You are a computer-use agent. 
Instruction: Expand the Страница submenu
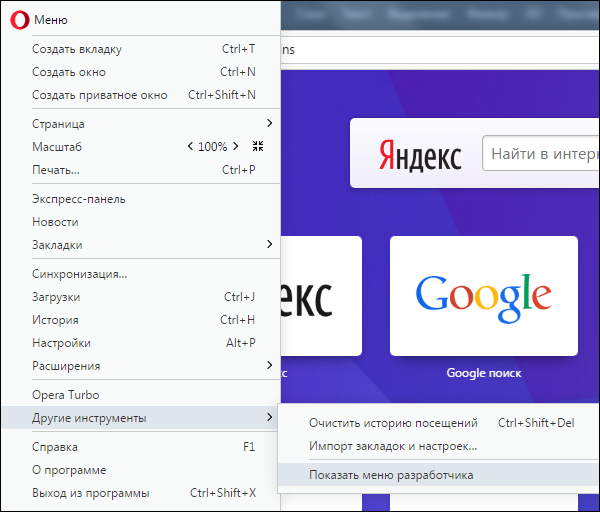(269, 123)
